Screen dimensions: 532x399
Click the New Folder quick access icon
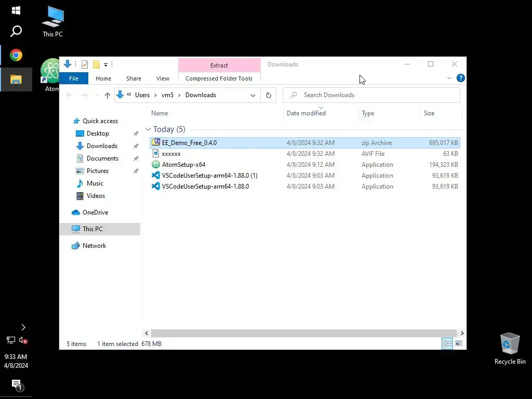pos(96,64)
